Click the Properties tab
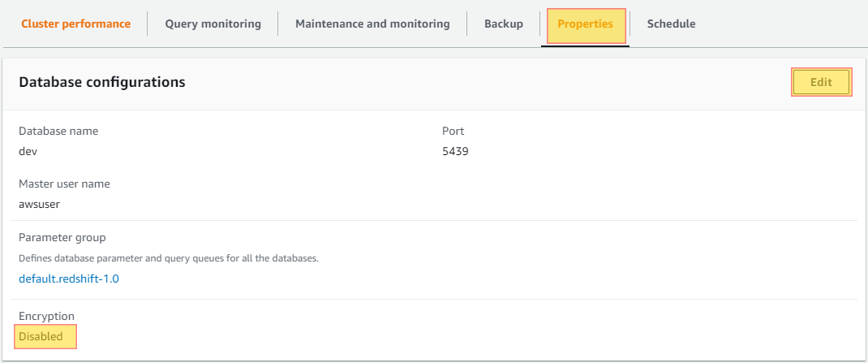 click(x=586, y=24)
